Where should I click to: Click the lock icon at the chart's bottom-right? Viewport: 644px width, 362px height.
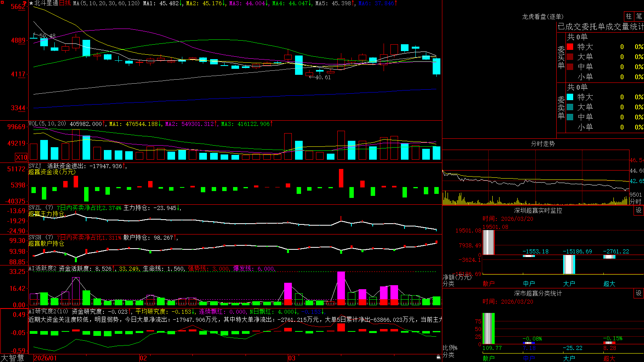(x=439, y=357)
